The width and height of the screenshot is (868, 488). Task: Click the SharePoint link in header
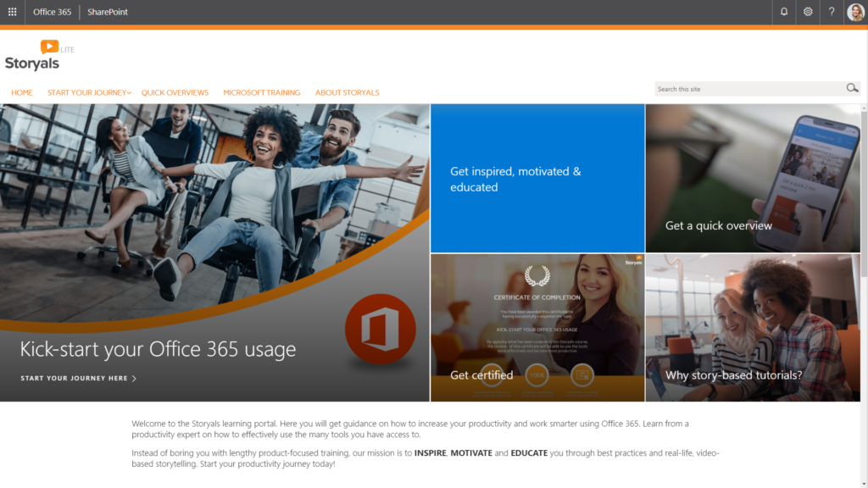(x=108, y=12)
